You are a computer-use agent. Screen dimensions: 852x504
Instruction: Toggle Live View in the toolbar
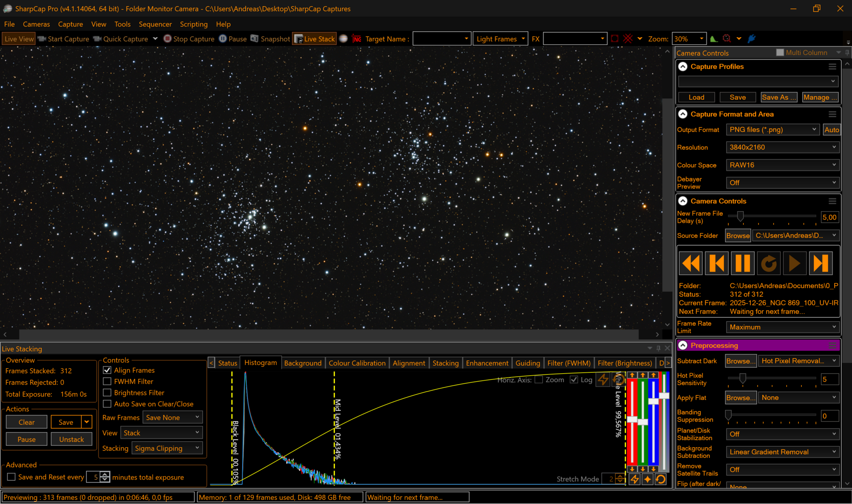coord(19,39)
